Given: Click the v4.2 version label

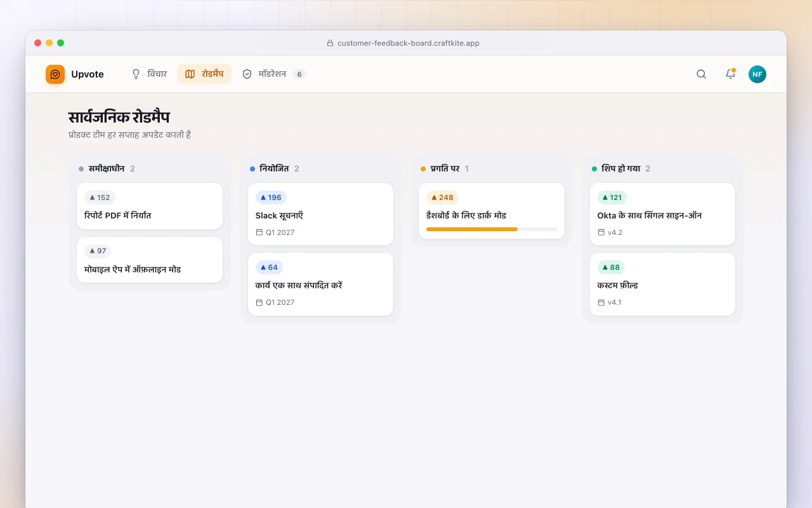Looking at the screenshot, I should (615, 232).
